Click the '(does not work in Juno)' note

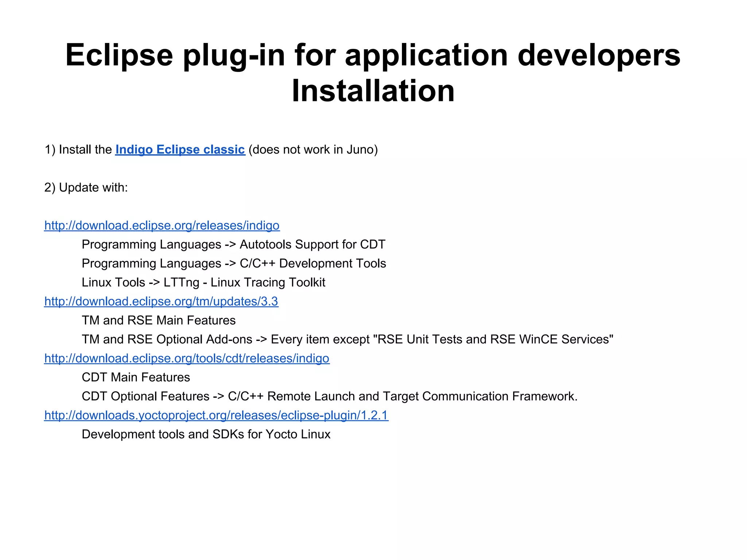tap(313, 150)
